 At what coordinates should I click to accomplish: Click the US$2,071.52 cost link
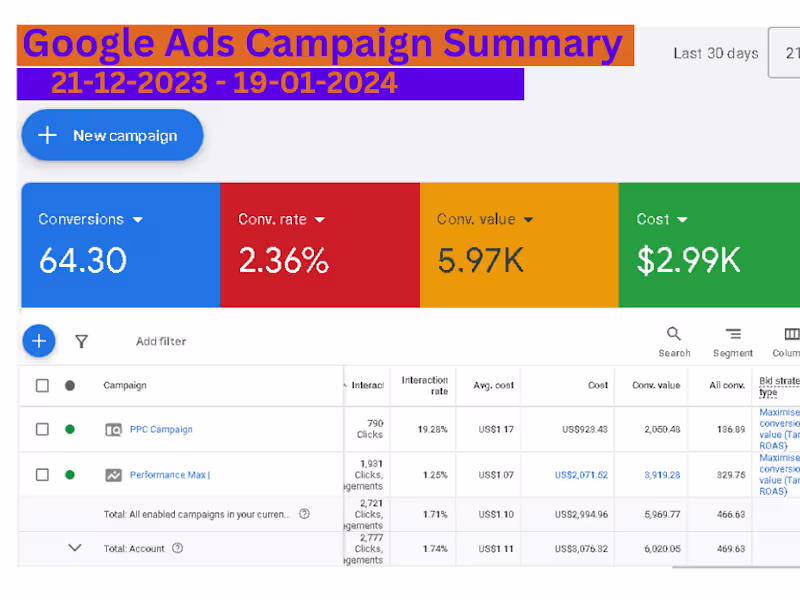581,475
